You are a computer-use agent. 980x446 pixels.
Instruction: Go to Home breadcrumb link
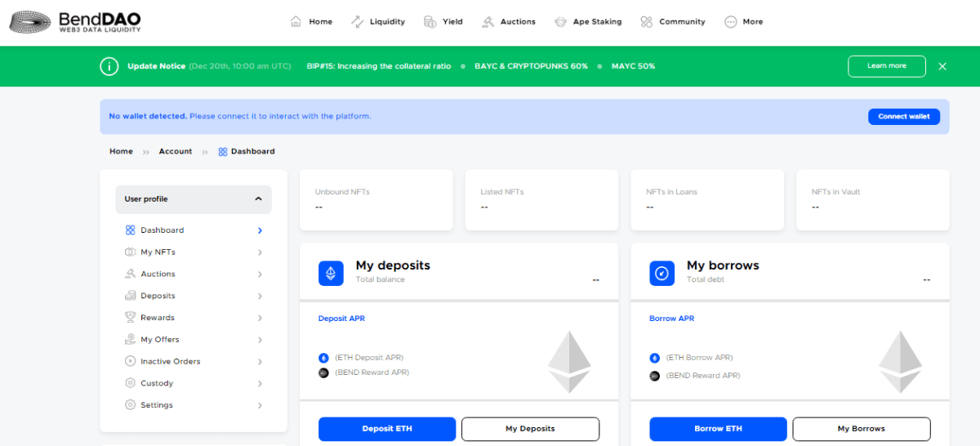pyautogui.click(x=121, y=152)
